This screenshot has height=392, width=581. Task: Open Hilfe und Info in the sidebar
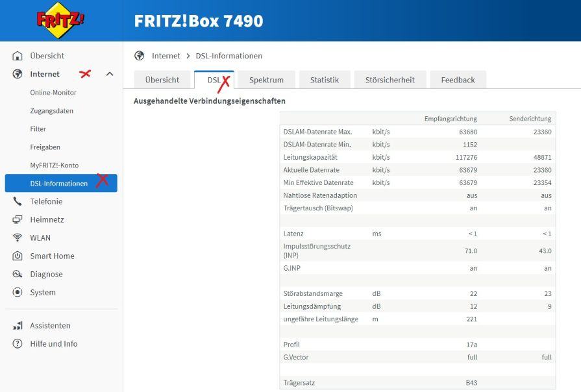(54, 343)
